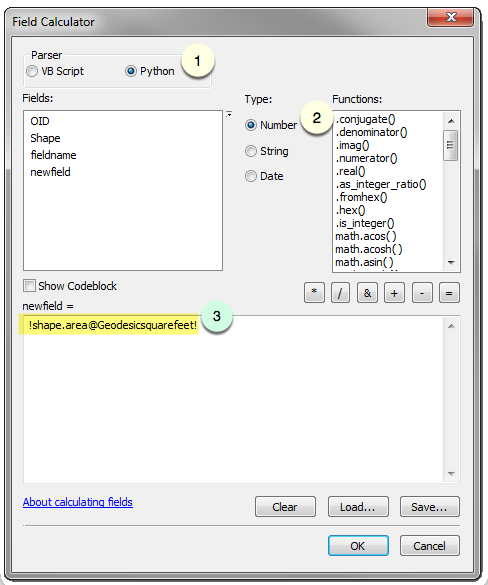Screen dimensions: 488x585
Task: Click the multiply (*) operator button
Action: tap(314, 293)
